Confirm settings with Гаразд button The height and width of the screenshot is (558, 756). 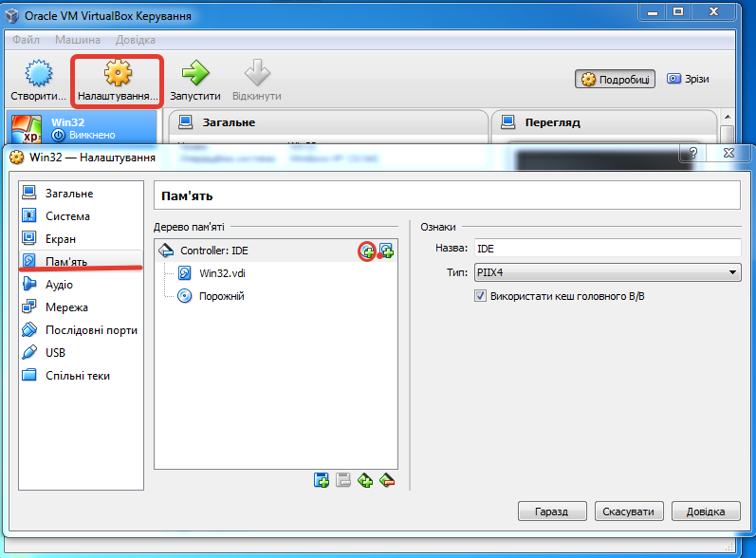pyautogui.click(x=552, y=512)
